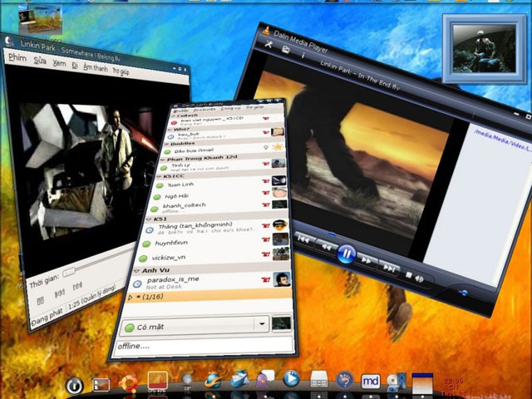Open the Âm thanh menu
The image size is (532, 399).
95,68
